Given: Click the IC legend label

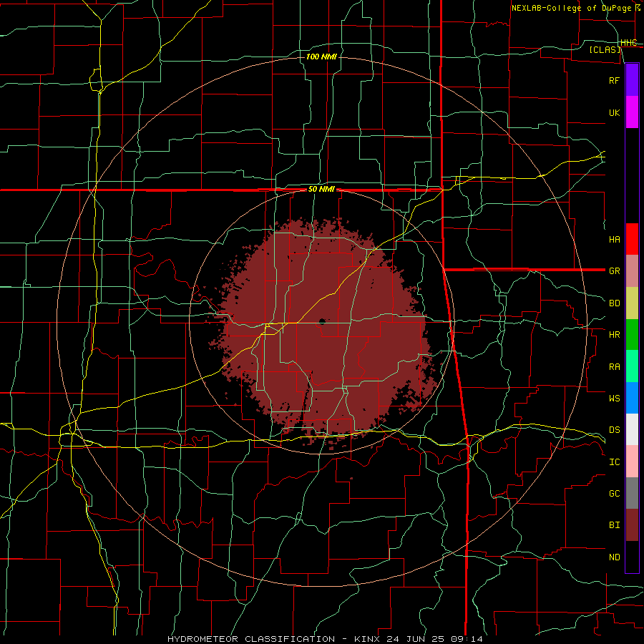Looking at the screenshot, I should pyautogui.click(x=614, y=462).
